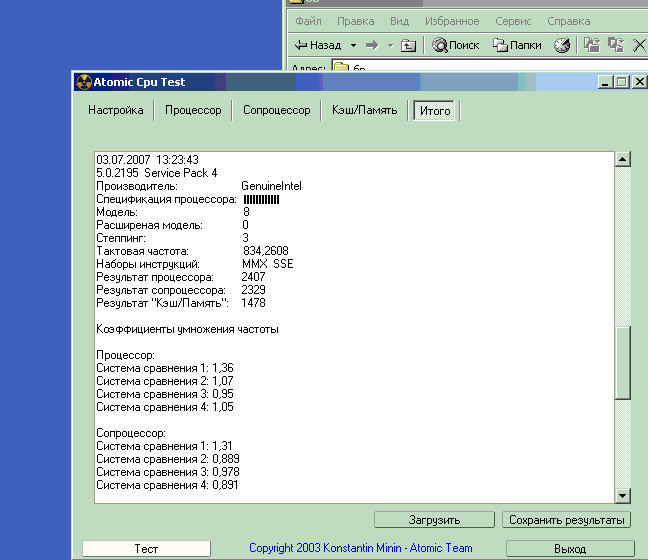Click the cache/memory result value "1478"
The image size is (648, 560).
(253, 303)
